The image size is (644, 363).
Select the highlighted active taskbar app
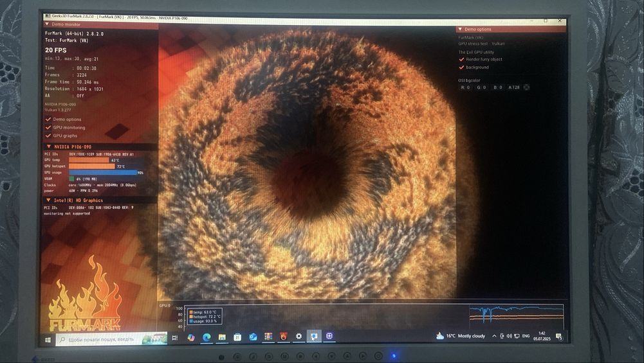[x=314, y=337]
